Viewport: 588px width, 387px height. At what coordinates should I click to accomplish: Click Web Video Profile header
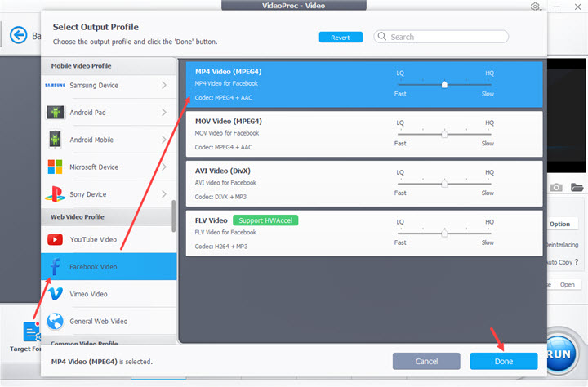click(x=109, y=216)
